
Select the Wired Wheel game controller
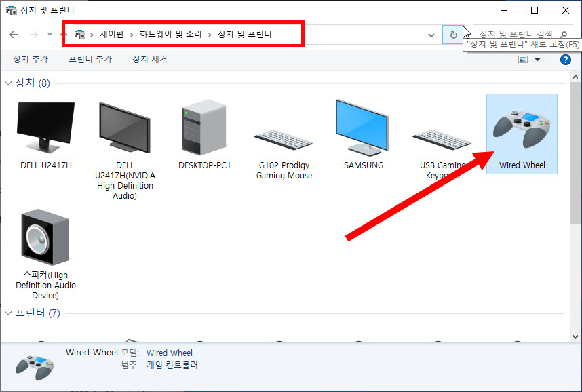[522, 134]
